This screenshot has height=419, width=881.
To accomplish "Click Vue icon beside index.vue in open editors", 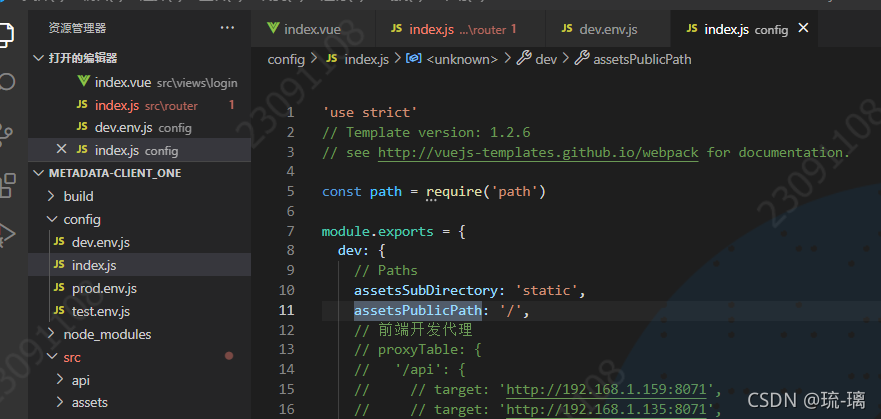I will tap(83, 81).
